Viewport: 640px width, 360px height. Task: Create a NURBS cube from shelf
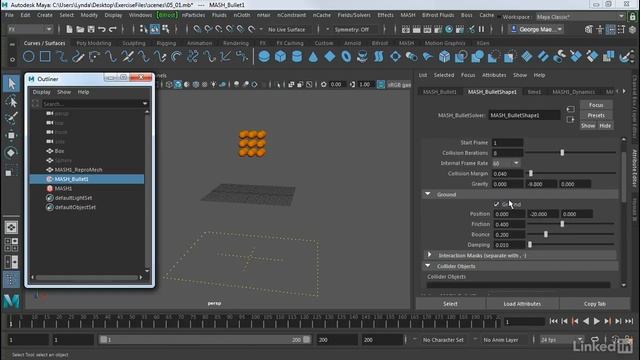pos(281,56)
